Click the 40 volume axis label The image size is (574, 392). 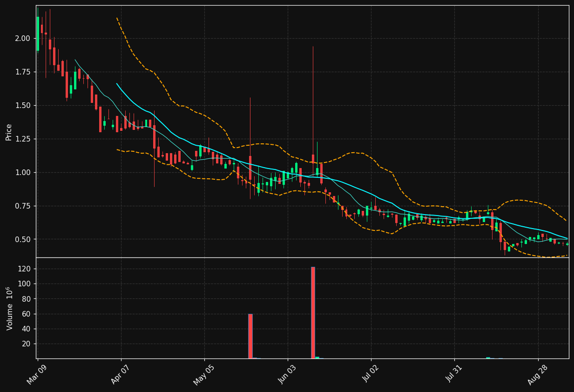pos(27,329)
